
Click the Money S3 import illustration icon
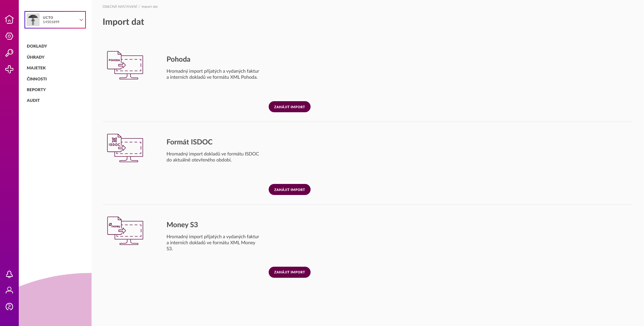(x=125, y=231)
